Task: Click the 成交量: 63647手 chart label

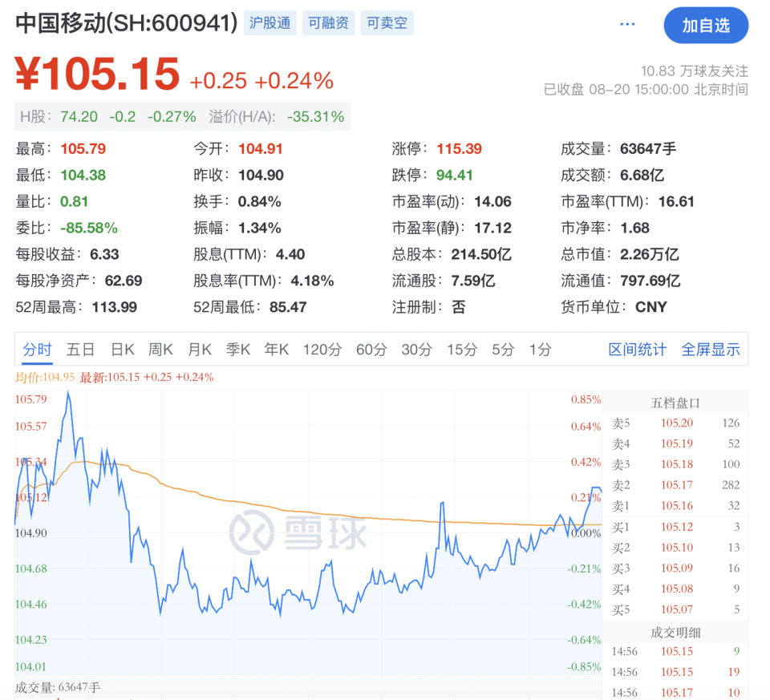Action: (58, 687)
